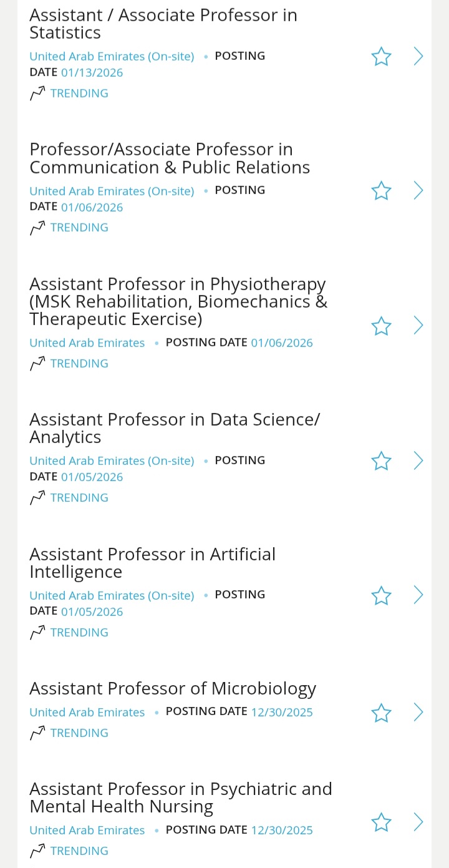
Task: Save the Physiotherapy job using star icon
Action: [381, 326]
